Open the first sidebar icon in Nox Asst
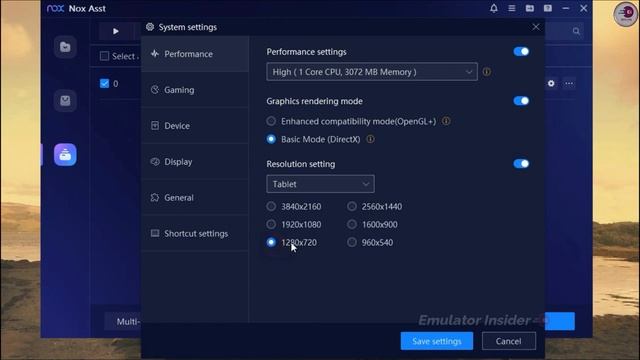 [x=65, y=47]
